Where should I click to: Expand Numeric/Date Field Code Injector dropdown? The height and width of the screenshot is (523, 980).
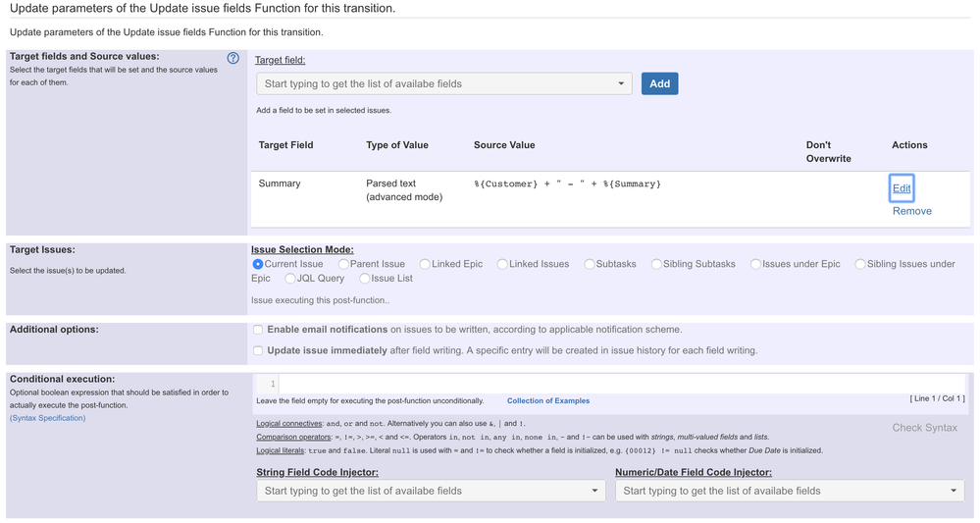[x=790, y=491]
